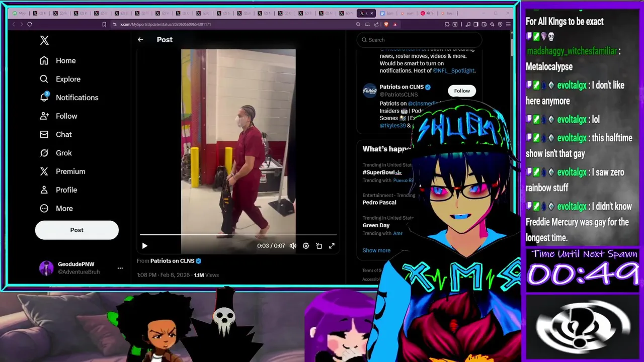644x362 pixels.
Task: Open the browser extensions puzzle icon
Action: click(447, 24)
